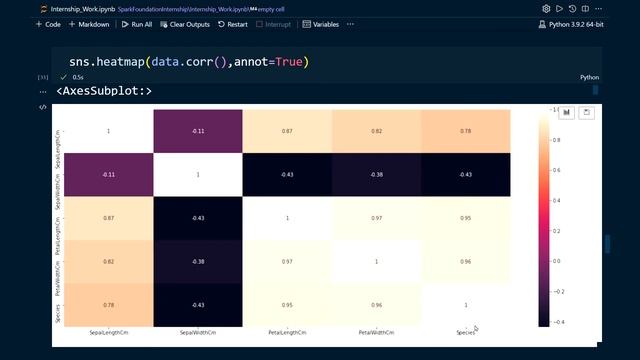
Task: Click the notebook file icon in the tab
Action: click(x=44, y=9)
